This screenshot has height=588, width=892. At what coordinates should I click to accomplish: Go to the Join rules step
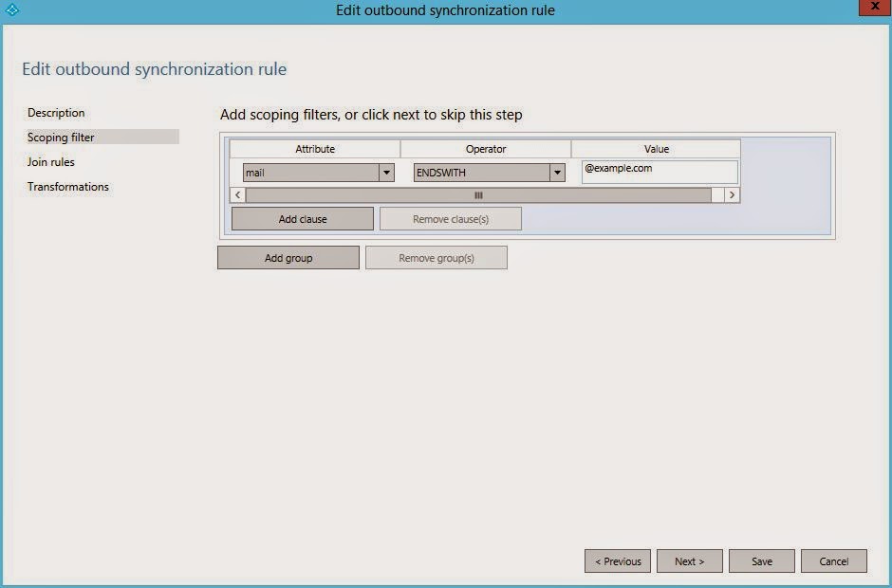[50, 162]
